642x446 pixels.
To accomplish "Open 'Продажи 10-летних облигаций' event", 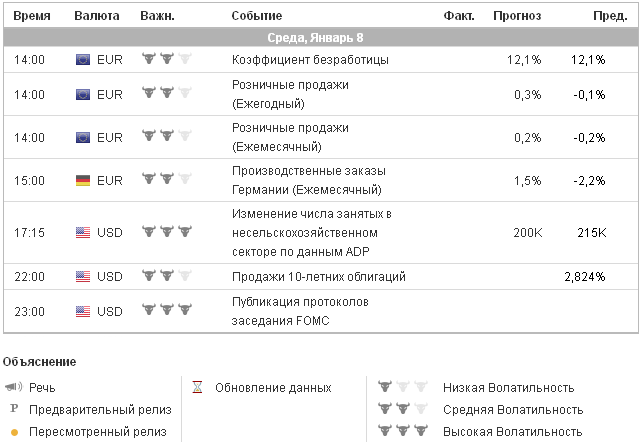I will 318,277.
